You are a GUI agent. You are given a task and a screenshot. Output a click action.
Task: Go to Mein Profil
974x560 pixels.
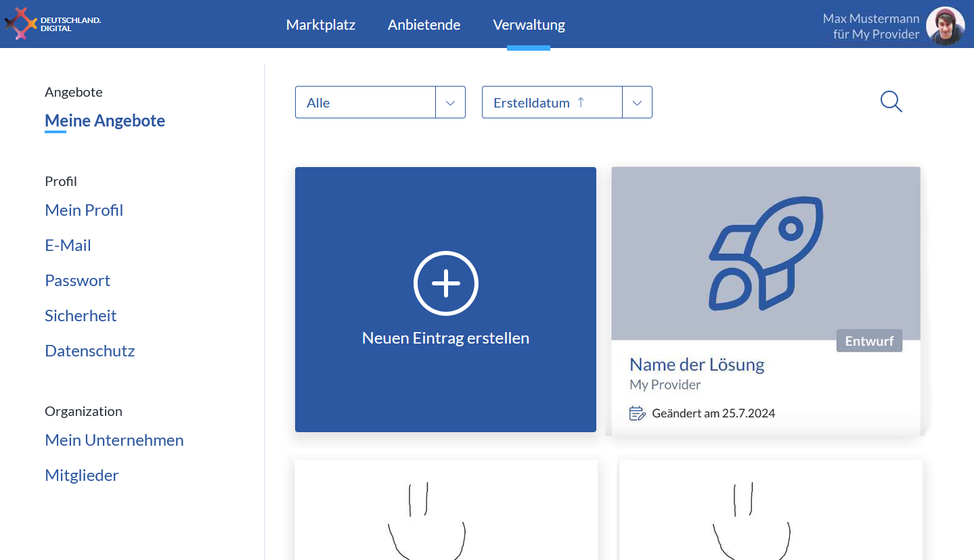[x=84, y=210]
